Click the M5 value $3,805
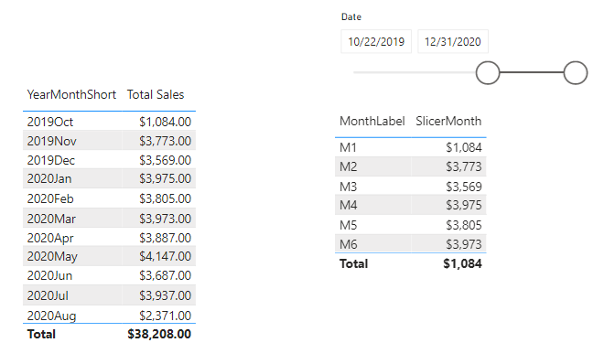The height and width of the screenshot is (364, 604). [464, 226]
